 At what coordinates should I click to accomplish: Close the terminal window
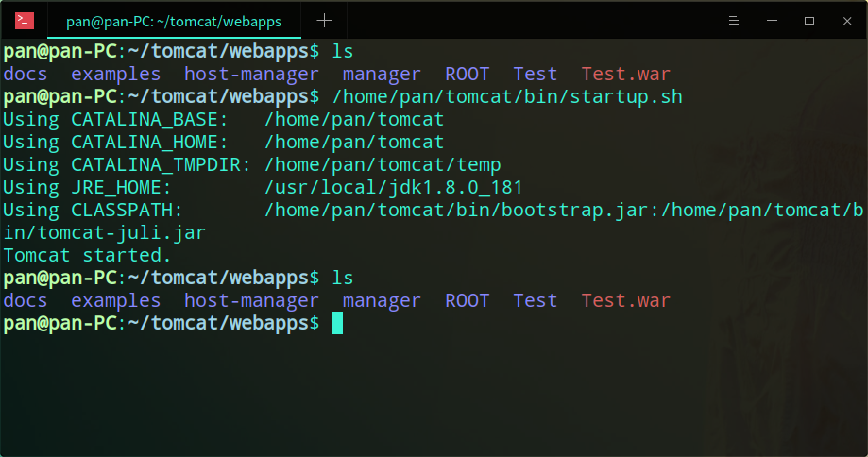pyautogui.click(x=847, y=21)
